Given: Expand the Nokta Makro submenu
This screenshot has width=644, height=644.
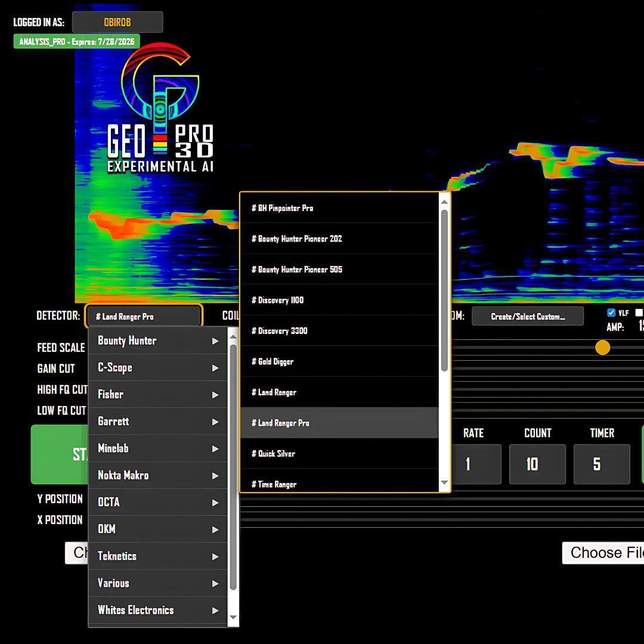Looking at the screenshot, I should [158, 475].
